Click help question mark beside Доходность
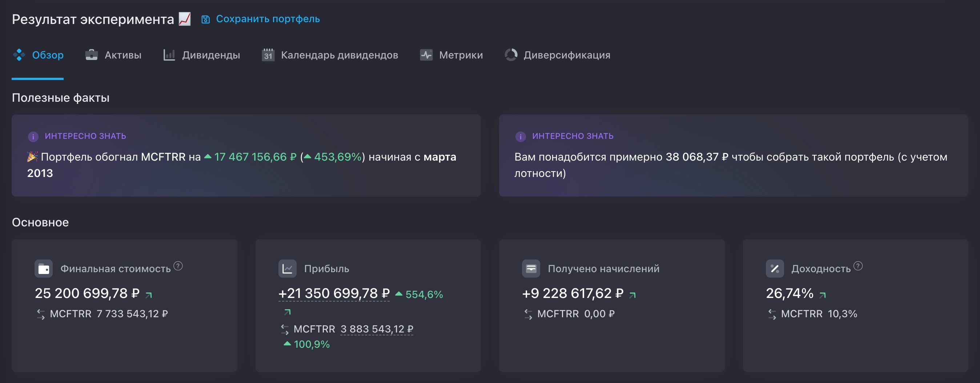 (x=858, y=266)
